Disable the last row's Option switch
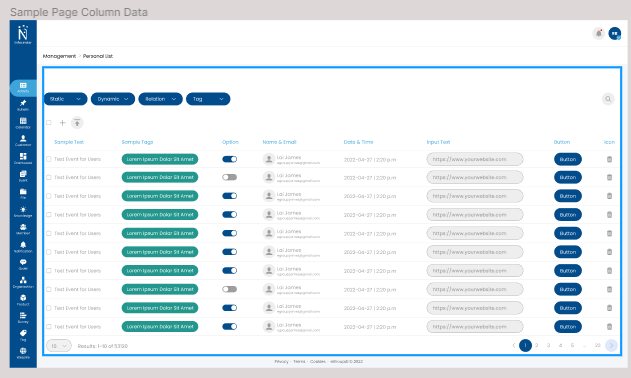631x378 pixels. pos(230,326)
